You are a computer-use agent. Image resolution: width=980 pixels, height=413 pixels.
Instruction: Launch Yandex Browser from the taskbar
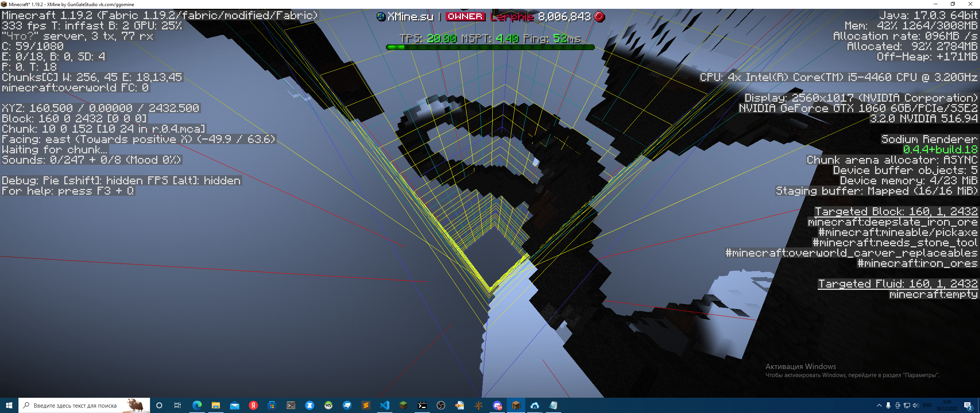tap(253, 405)
